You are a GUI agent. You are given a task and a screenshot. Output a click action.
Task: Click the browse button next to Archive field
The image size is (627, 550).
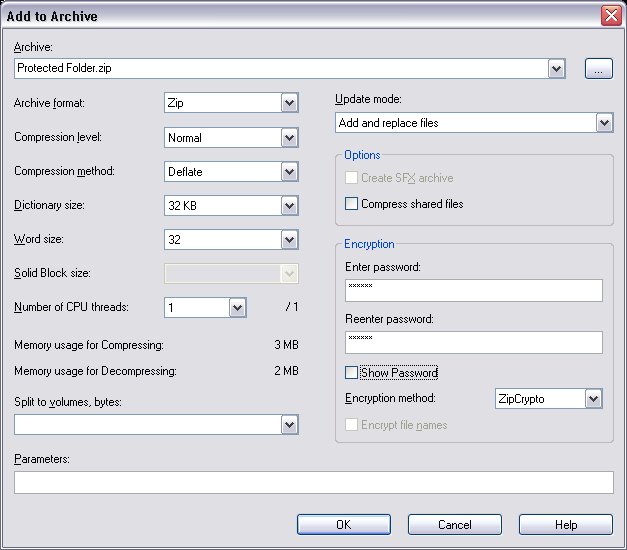[x=598, y=69]
